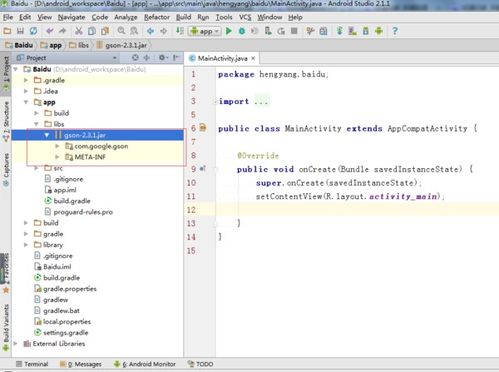
Task: Click the Make Project icon
Action: click(180, 31)
